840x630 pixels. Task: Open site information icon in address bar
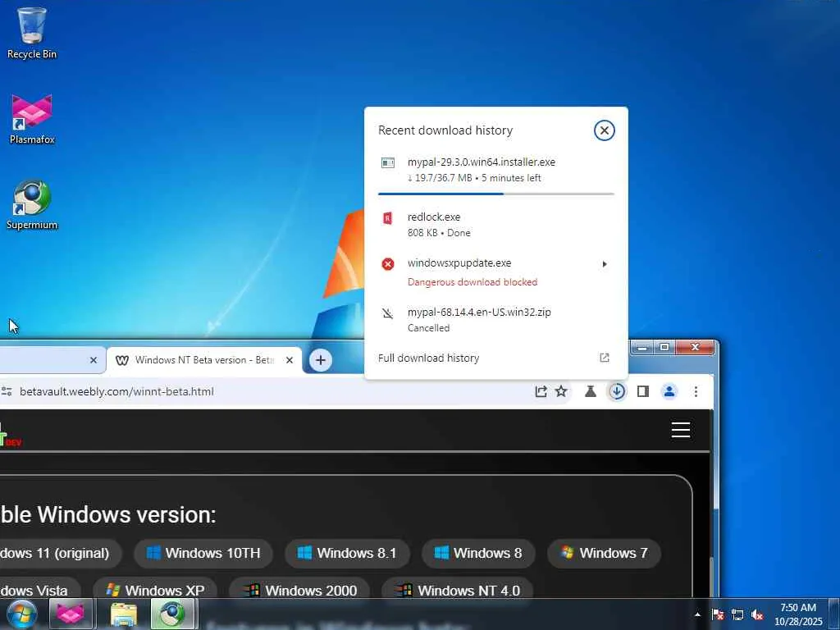point(7,391)
